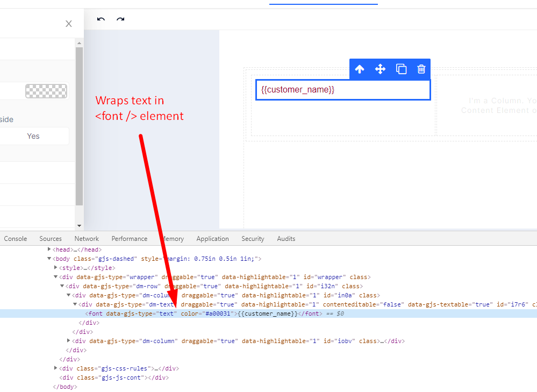
Task: Collapse the body element in the DOM tree
Action: (49, 258)
